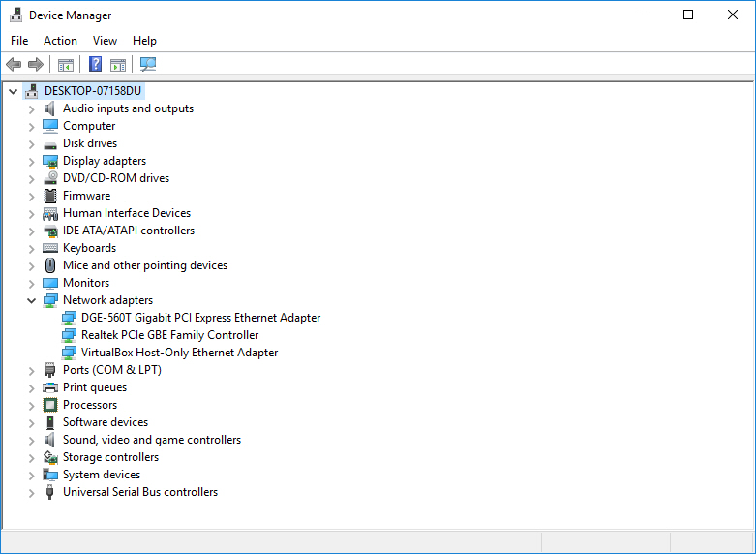This screenshot has height=554, width=756.
Task: Collapse the DESKTOP-07158DU root node
Action: pos(13,91)
